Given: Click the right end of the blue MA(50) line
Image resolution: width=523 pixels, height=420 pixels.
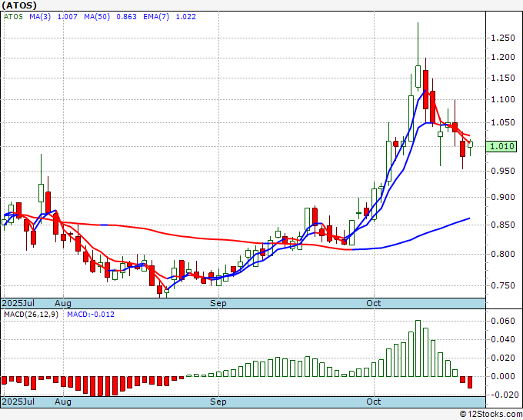Looking at the screenshot, I should 469,219.
